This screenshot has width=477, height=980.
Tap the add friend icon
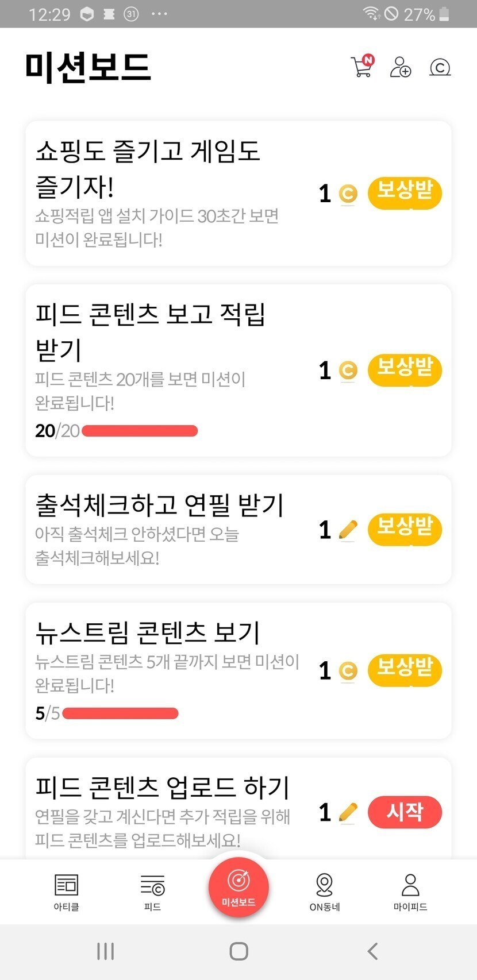[x=400, y=67]
